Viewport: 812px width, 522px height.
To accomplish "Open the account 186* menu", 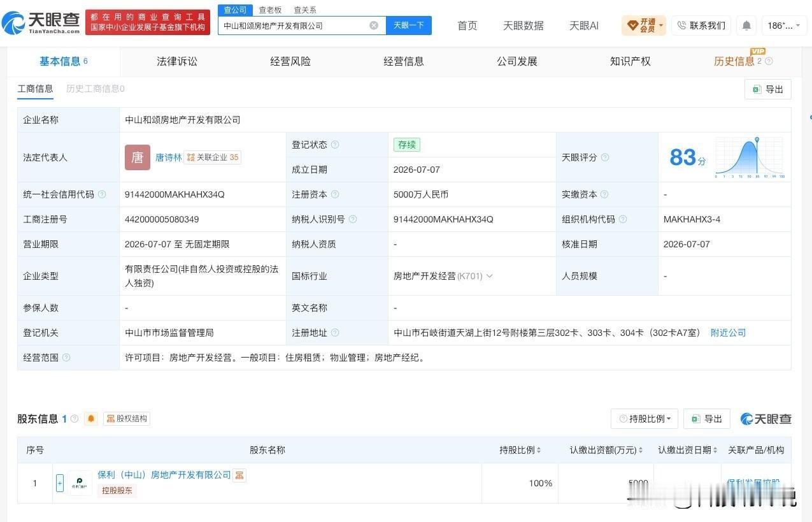I will tap(784, 25).
